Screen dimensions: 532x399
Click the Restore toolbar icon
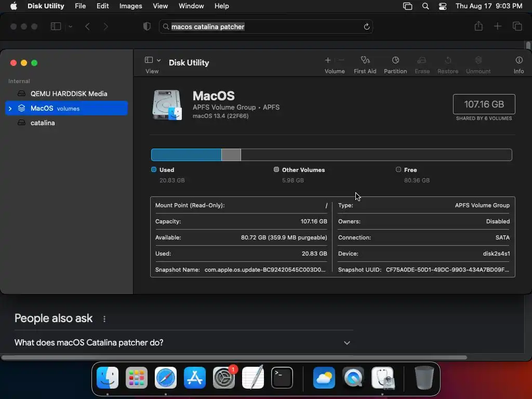pyautogui.click(x=448, y=60)
